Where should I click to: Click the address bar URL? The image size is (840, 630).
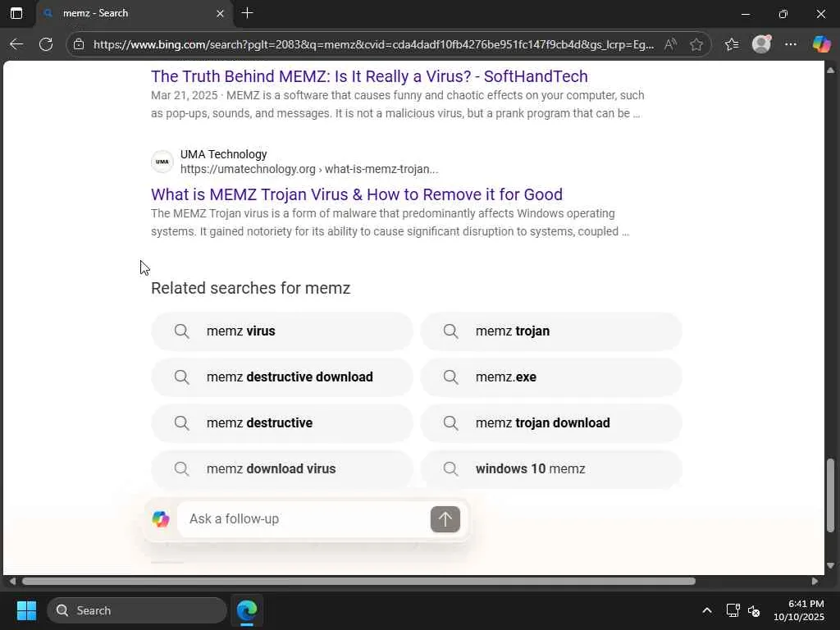point(373,44)
